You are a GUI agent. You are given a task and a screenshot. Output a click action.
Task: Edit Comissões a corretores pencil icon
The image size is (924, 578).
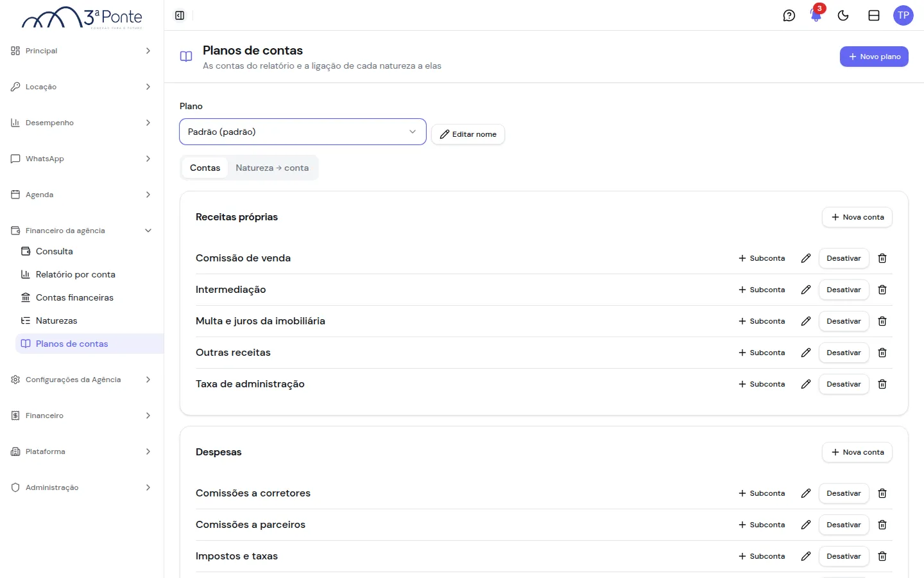806,493
